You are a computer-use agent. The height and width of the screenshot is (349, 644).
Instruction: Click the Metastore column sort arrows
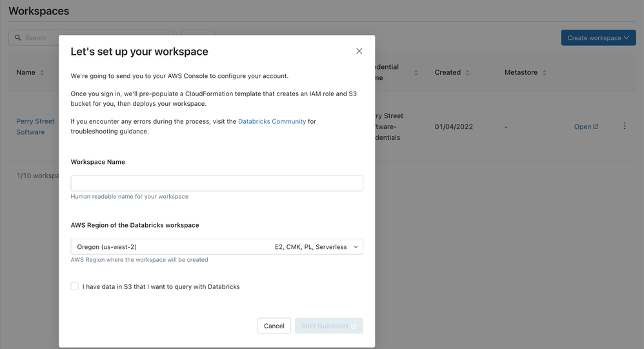544,73
